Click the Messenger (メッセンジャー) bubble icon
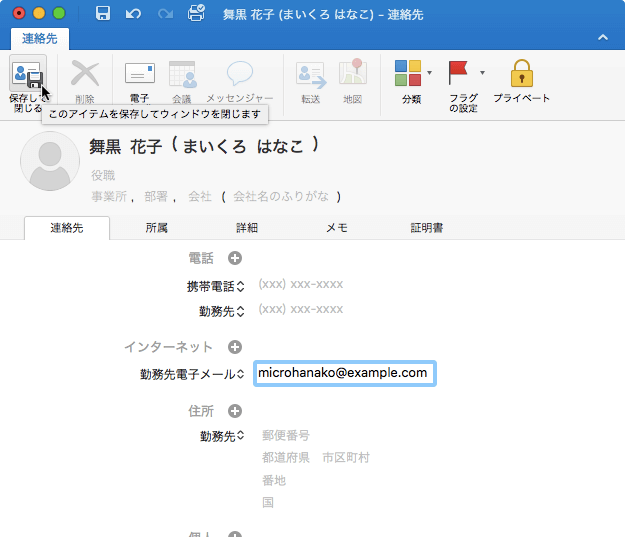This screenshot has width=625, height=537. coord(240,73)
